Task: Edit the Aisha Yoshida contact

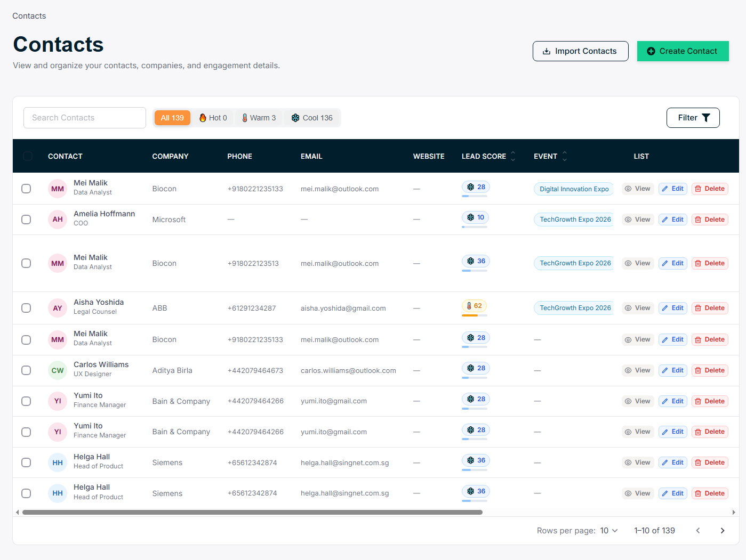Action: pyautogui.click(x=673, y=308)
